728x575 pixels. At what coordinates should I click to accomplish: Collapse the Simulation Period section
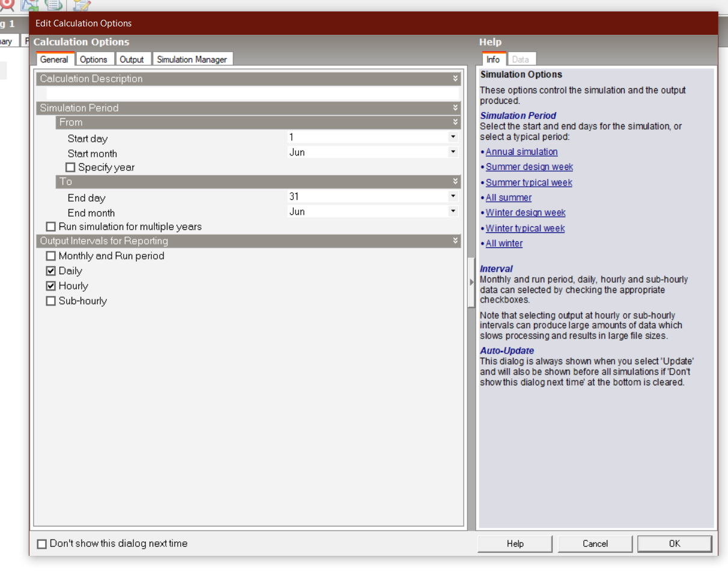(x=456, y=108)
